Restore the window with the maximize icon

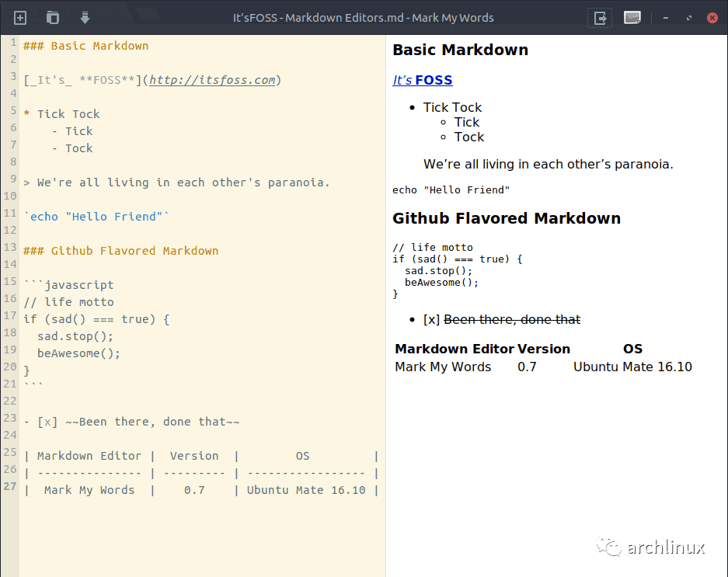[689, 18]
